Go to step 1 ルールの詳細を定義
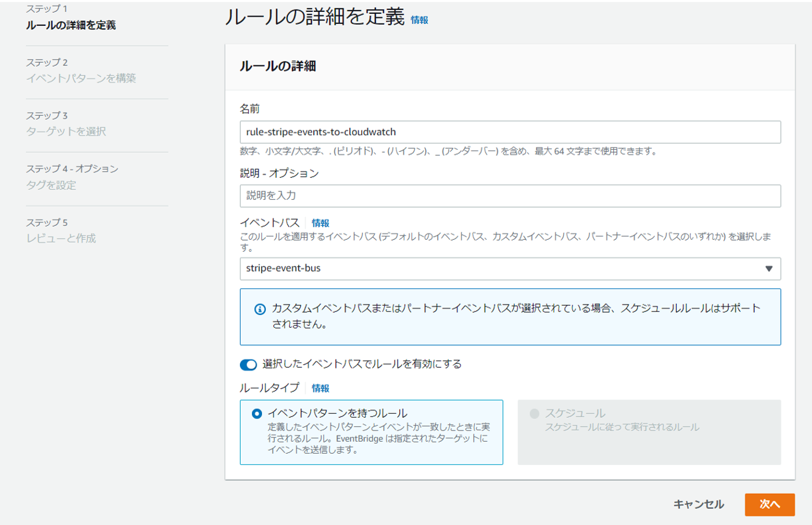This screenshot has height=525, width=812. (71, 25)
